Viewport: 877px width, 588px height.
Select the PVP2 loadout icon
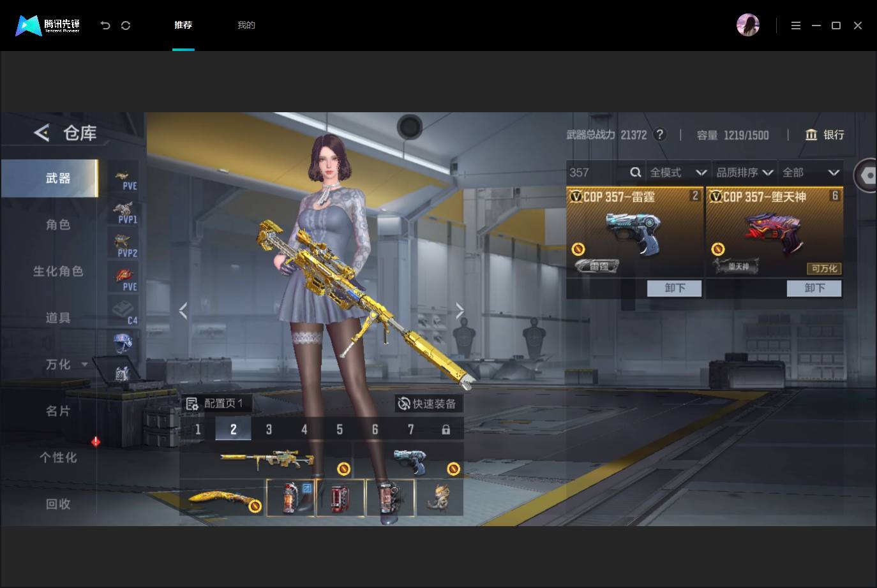click(x=124, y=246)
